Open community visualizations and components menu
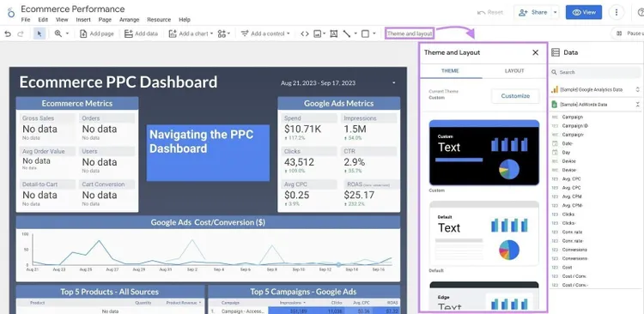Viewport: 644px width, 314px height. click(224, 33)
